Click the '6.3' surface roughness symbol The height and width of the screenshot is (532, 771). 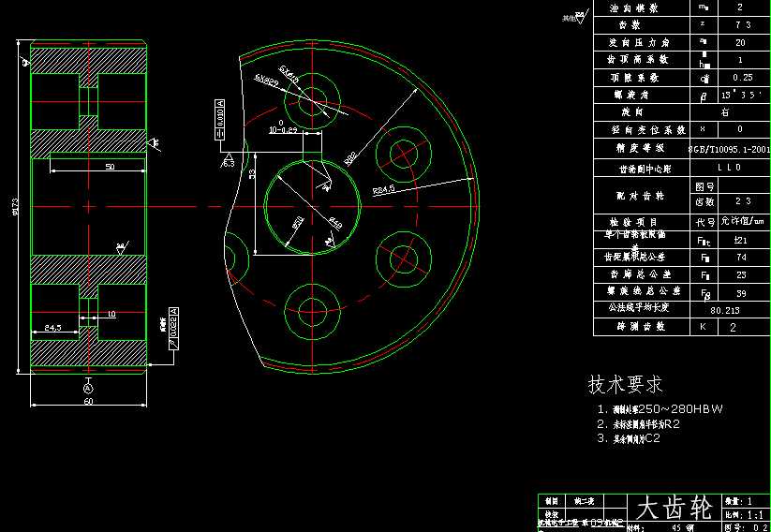pos(229,161)
